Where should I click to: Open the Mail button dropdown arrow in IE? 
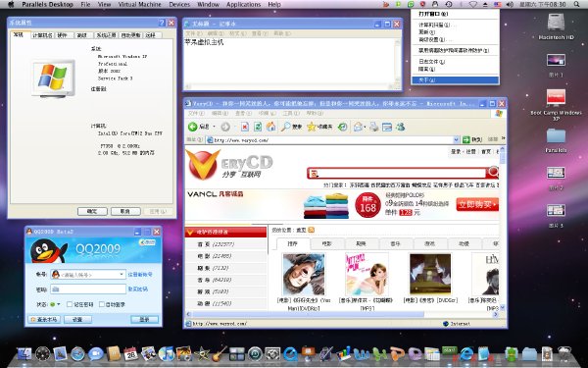365,127
